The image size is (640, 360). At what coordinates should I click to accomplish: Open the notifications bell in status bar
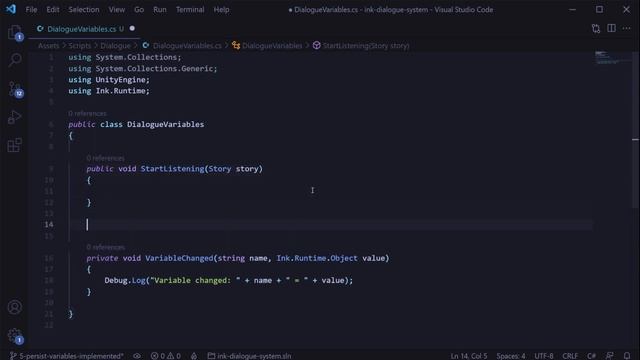click(627, 356)
